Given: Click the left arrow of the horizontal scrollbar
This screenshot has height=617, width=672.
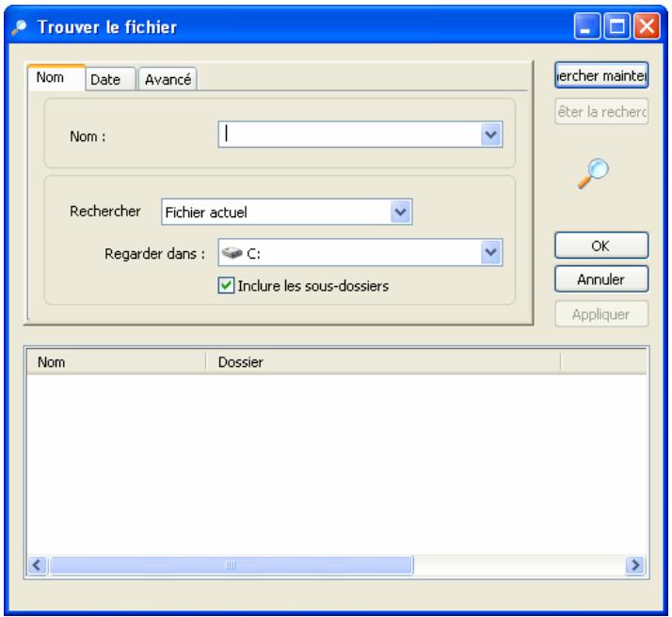Looking at the screenshot, I should 38,565.
